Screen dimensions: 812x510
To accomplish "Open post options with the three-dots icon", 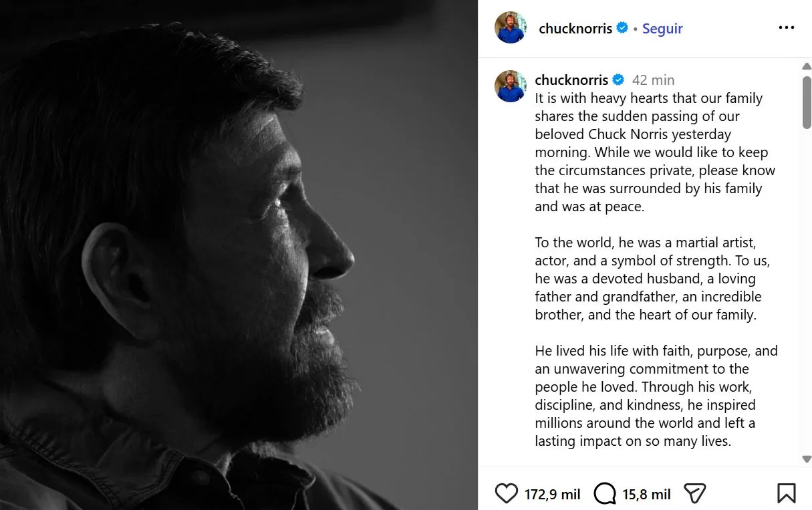I will point(786,27).
